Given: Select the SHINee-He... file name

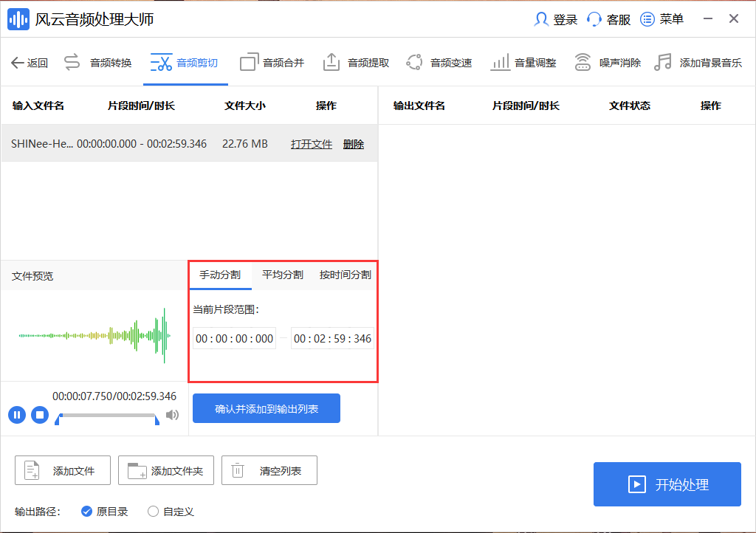Looking at the screenshot, I should click(42, 144).
